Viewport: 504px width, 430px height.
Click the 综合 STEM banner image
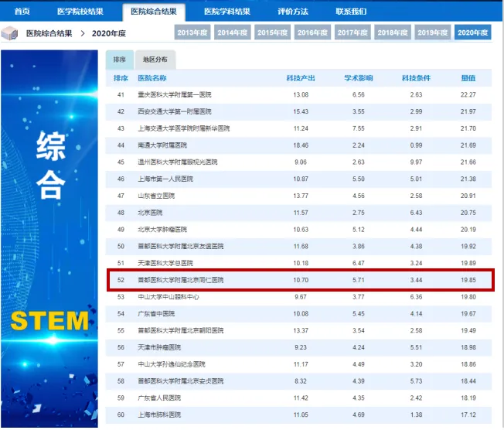pos(49,238)
